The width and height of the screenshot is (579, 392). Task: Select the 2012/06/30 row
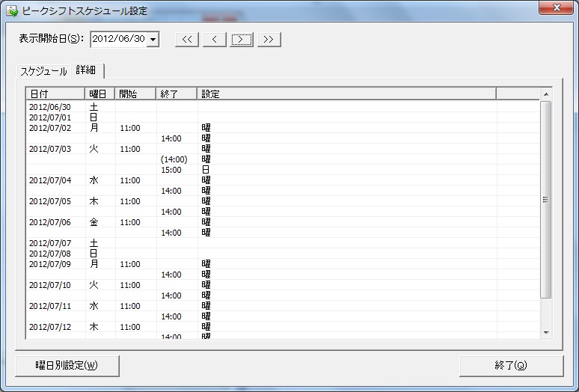pos(283,107)
